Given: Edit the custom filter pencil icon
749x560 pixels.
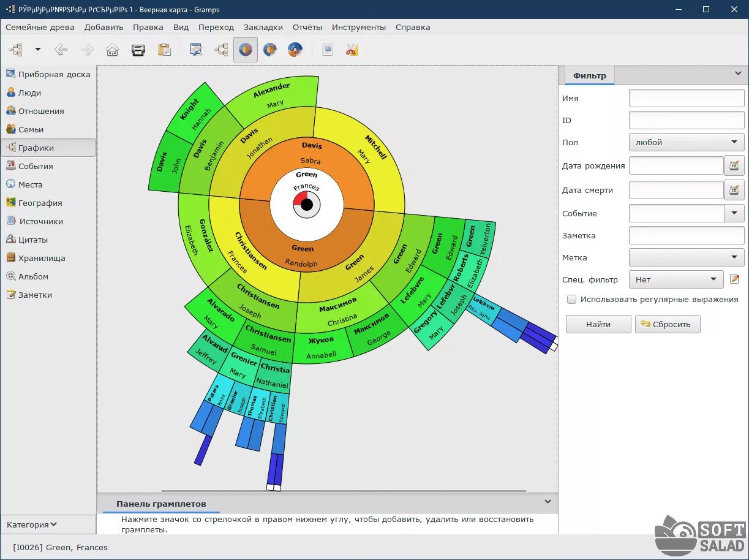Looking at the screenshot, I should click(735, 279).
